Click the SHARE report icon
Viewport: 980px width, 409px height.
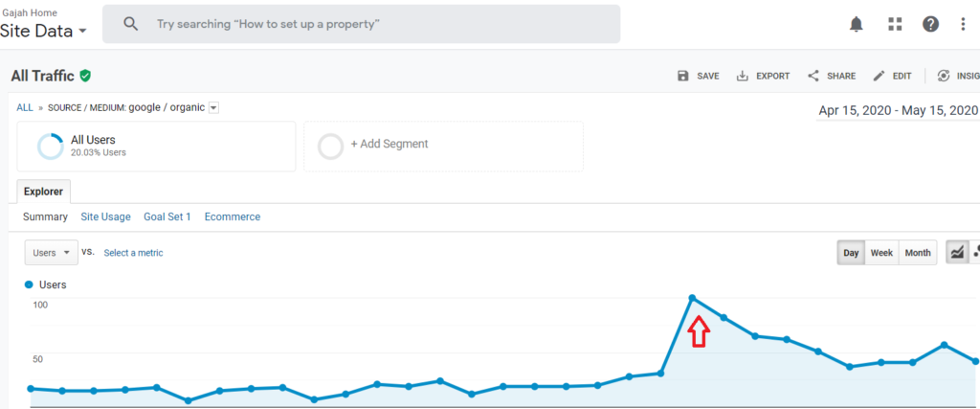tap(813, 76)
